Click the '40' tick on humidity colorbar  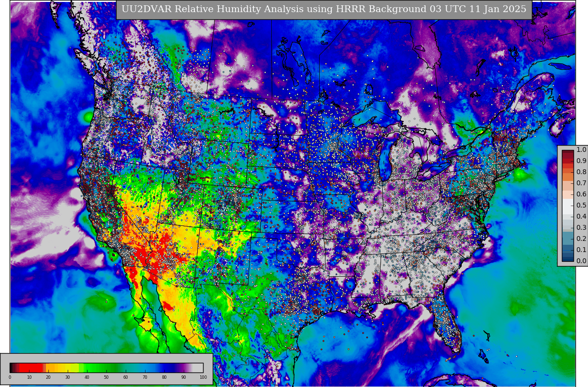tap(87, 377)
